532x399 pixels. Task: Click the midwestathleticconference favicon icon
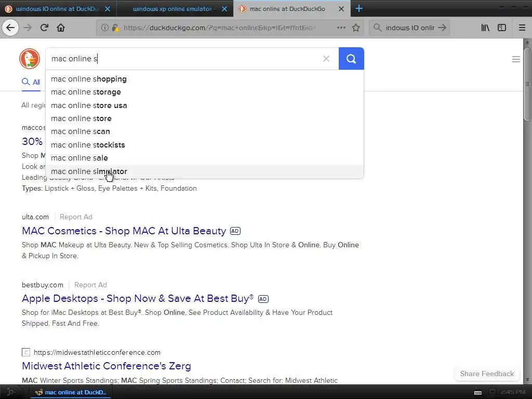coord(26,353)
